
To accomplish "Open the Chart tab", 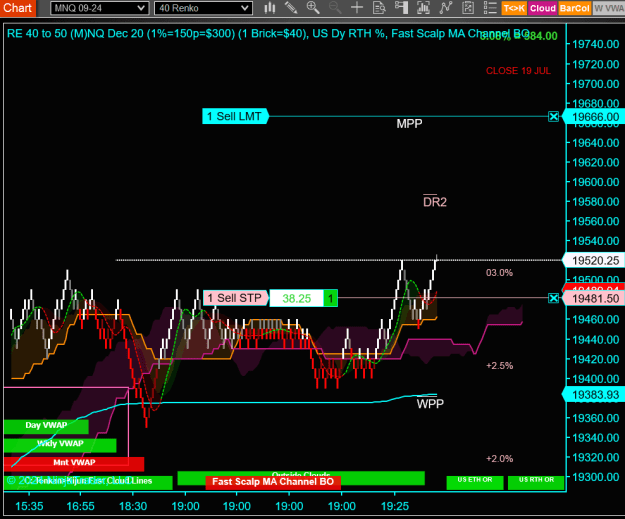I will tap(18, 8).
